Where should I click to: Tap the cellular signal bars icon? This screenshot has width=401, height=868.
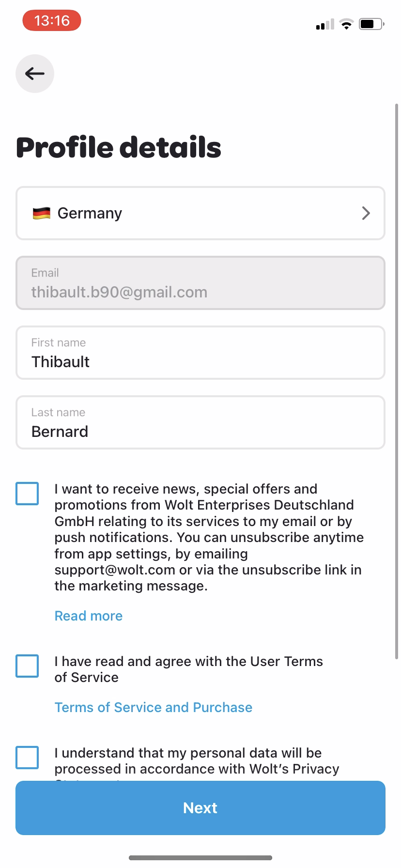(325, 24)
